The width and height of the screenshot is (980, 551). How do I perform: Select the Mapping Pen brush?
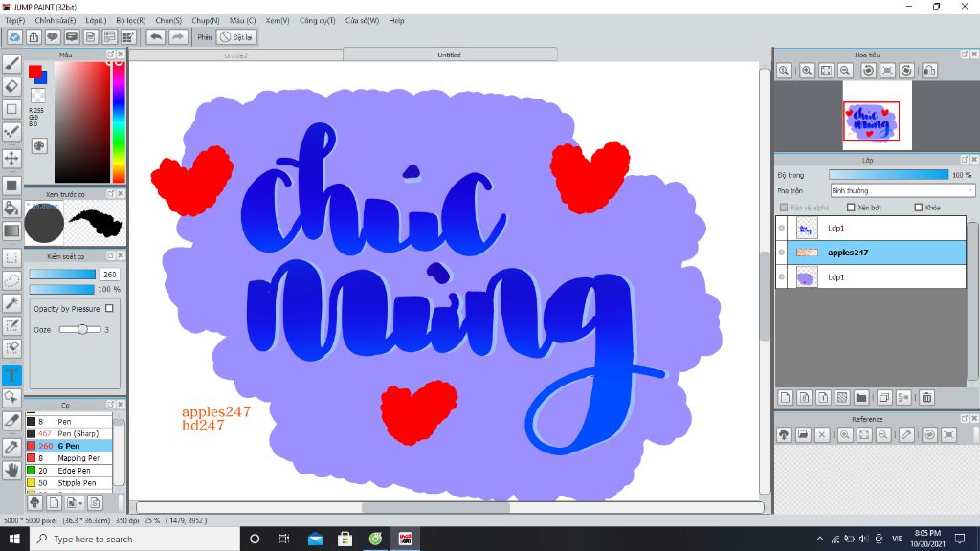tap(69, 458)
